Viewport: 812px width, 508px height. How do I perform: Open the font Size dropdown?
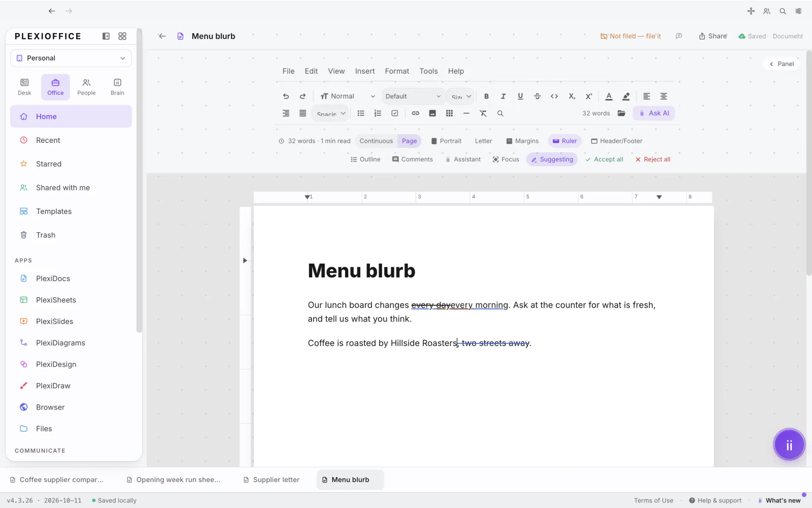click(461, 96)
